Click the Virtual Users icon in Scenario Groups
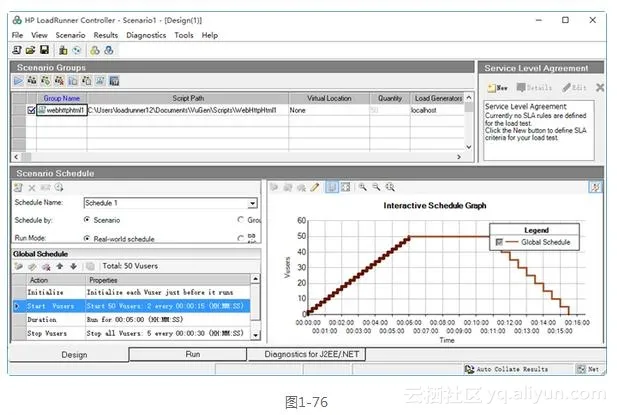 [32, 81]
